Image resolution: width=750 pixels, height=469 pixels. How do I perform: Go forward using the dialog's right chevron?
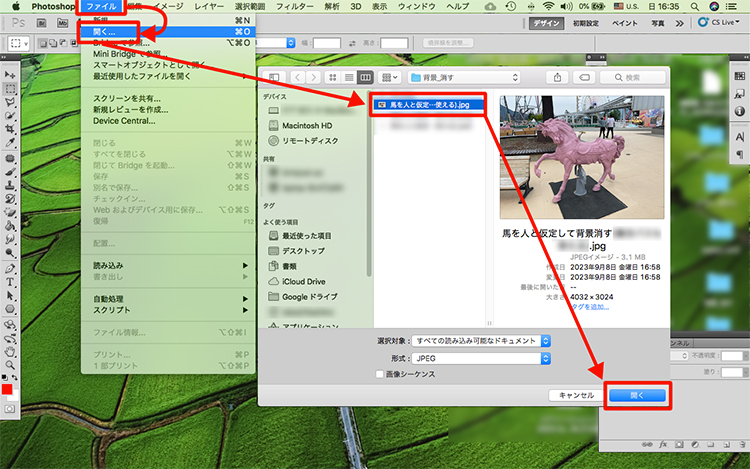point(313,77)
